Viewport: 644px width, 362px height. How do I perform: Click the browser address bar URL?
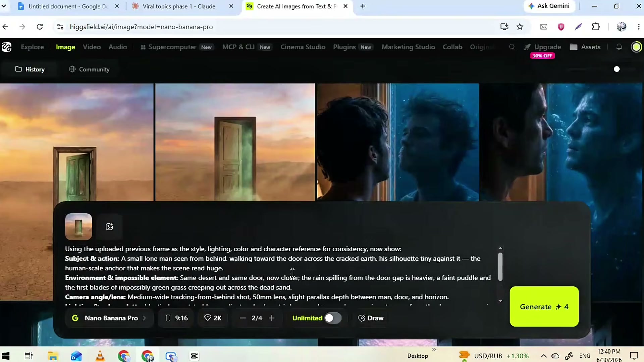coord(141,27)
